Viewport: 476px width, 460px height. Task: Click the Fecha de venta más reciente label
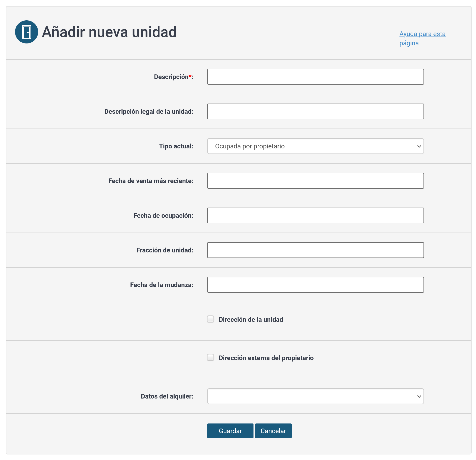151,181
